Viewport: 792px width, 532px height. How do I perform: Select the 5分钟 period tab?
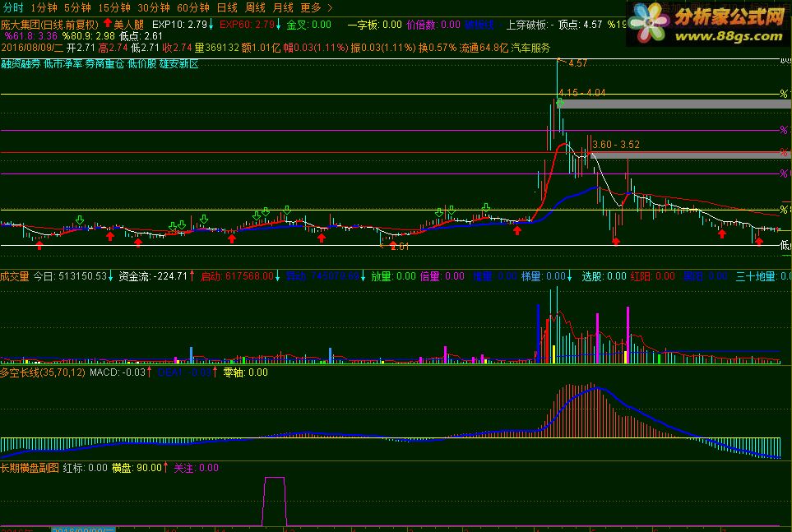tap(77, 7)
